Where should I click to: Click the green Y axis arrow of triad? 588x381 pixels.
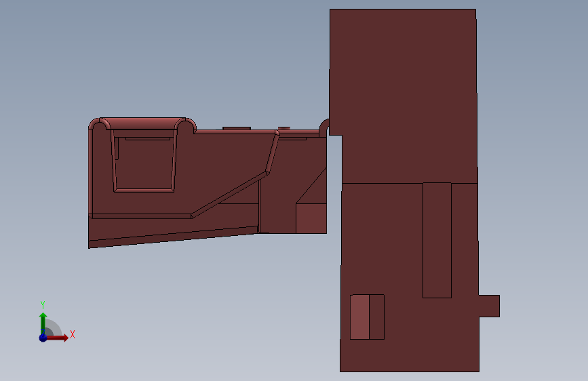(x=43, y=323)
